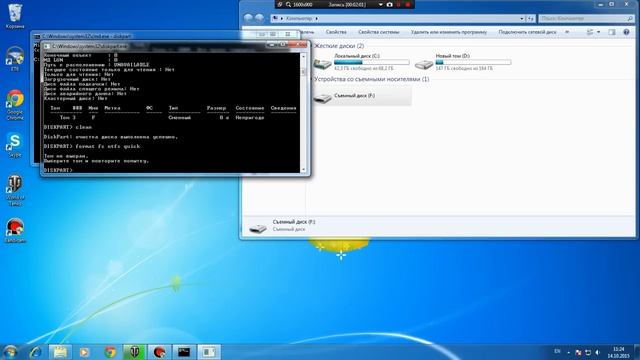Launch Skype from the desktop
This screenshot has height=360, width=640.
15,145
